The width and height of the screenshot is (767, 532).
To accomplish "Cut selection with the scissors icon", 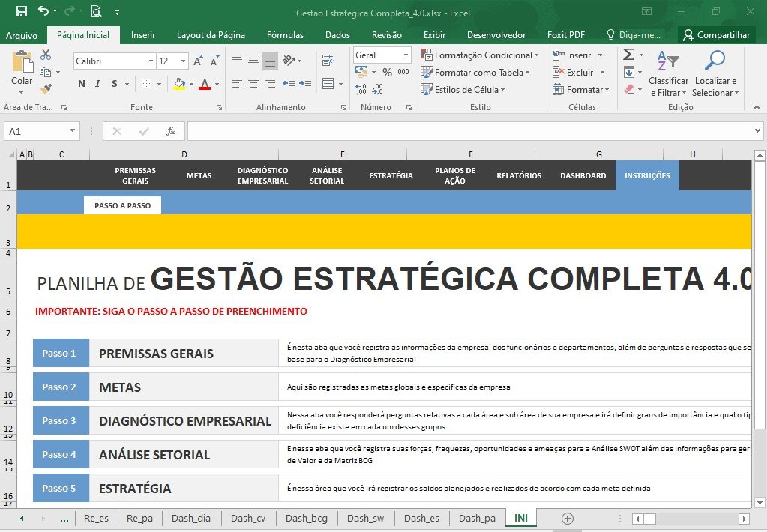I will [46, 54].
